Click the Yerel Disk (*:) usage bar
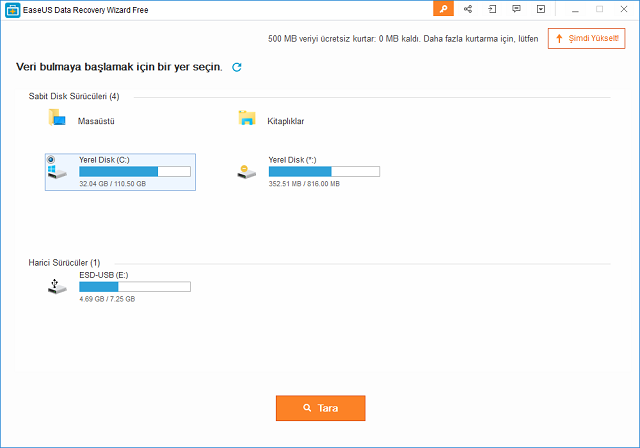 (324, 172)
